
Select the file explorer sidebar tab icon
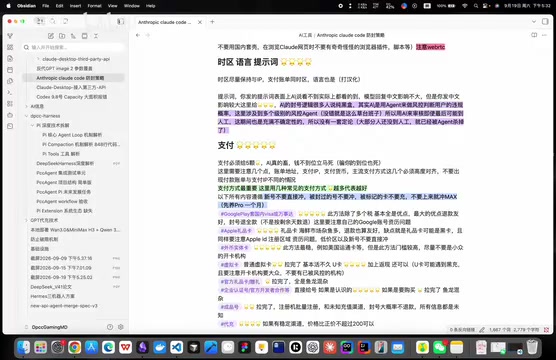click(x=40, y=21)
